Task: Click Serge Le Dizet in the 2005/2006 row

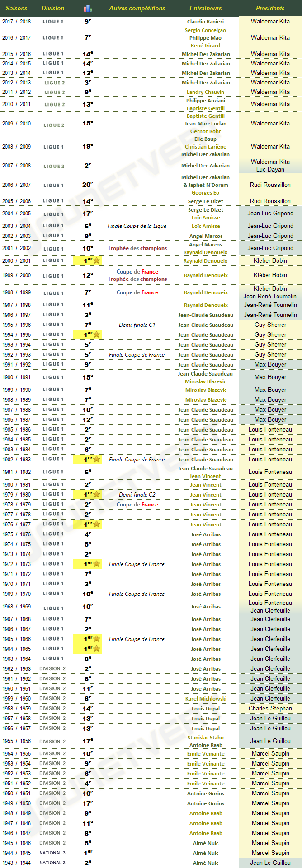Action: pyautogui.click(x=206, y=201)
